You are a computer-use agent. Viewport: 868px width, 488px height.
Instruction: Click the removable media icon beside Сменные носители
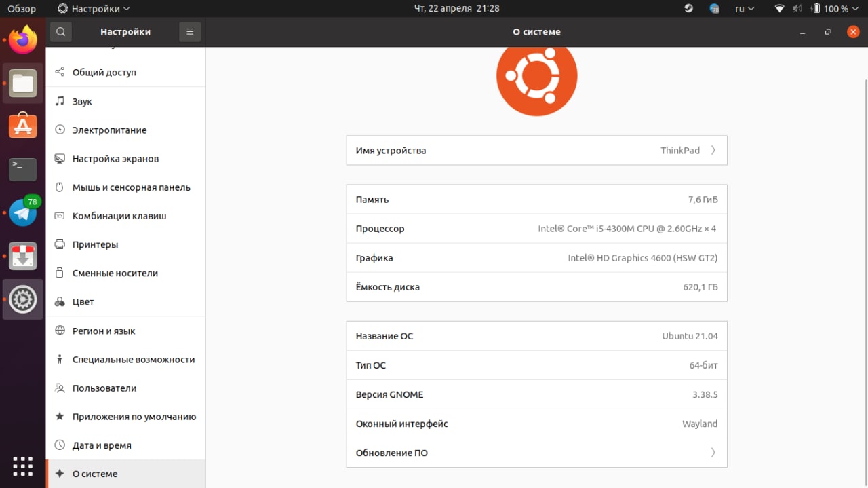pyautogui.click(x=60, y=273)
